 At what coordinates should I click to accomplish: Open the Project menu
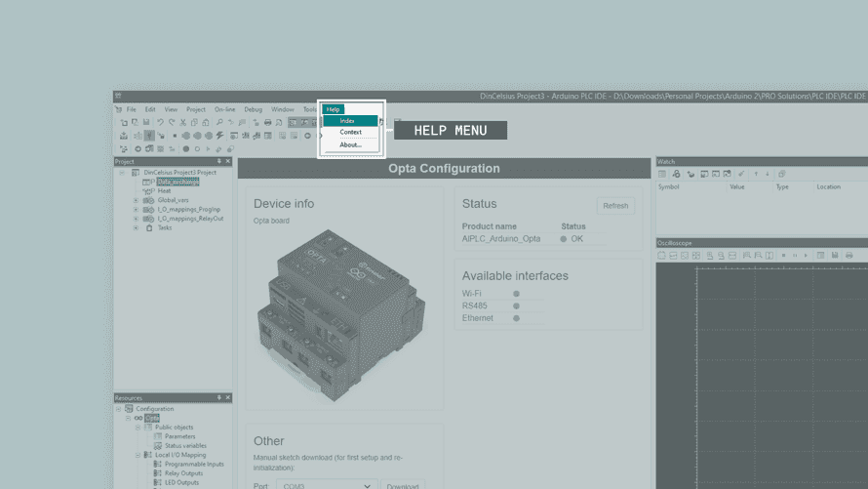(x=195, y=109)
